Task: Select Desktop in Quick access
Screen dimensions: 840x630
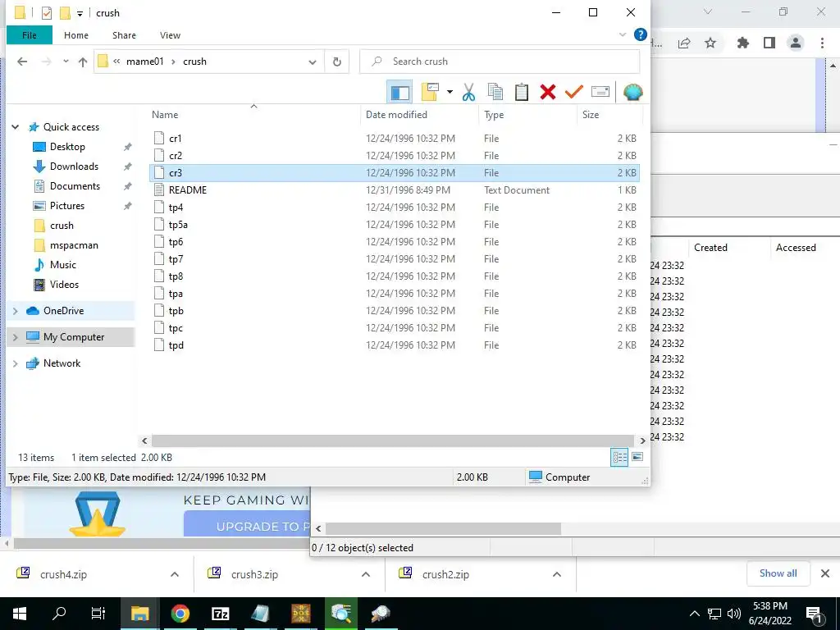Action: [67, 147]
